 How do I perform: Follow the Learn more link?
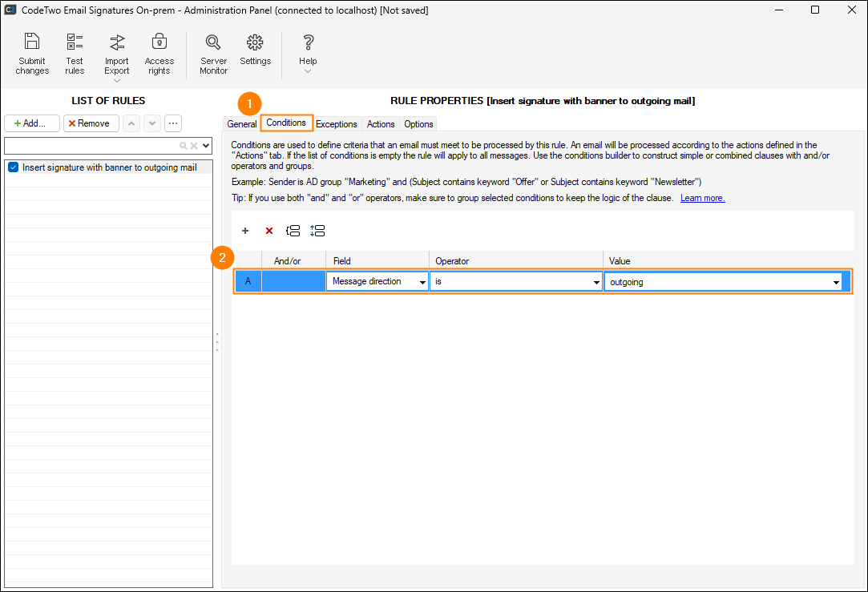[702, 198]
